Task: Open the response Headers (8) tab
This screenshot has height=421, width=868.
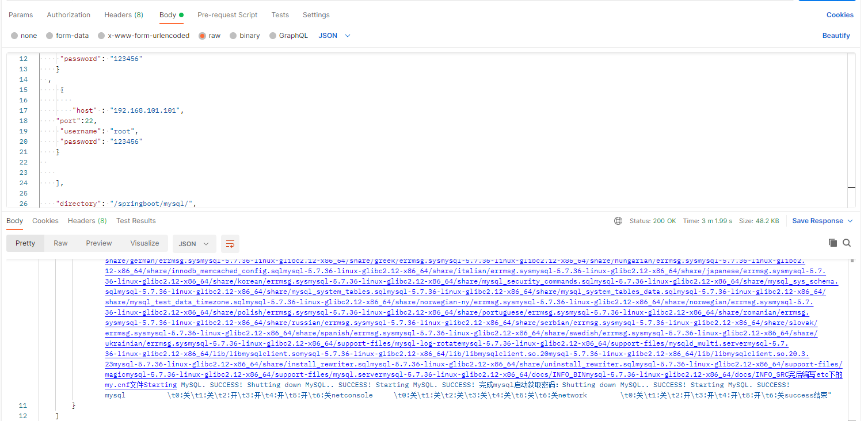Action: coord(87,221)
